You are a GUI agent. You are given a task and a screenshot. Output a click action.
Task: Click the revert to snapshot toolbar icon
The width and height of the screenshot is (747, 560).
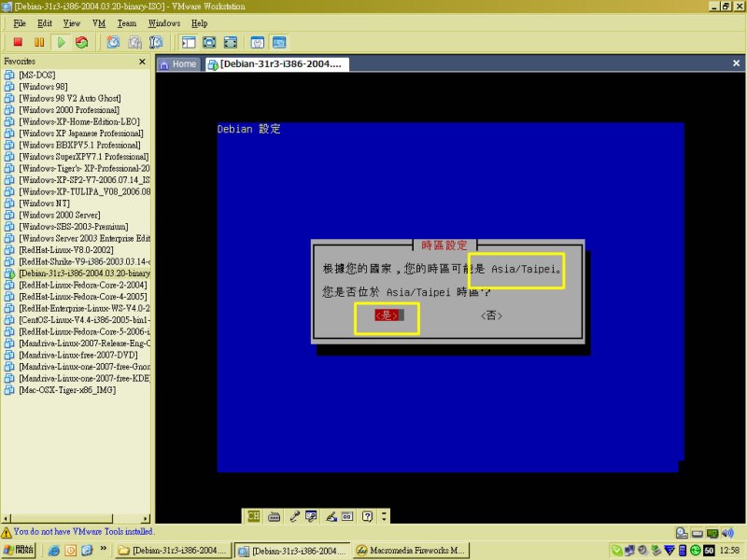134,42
